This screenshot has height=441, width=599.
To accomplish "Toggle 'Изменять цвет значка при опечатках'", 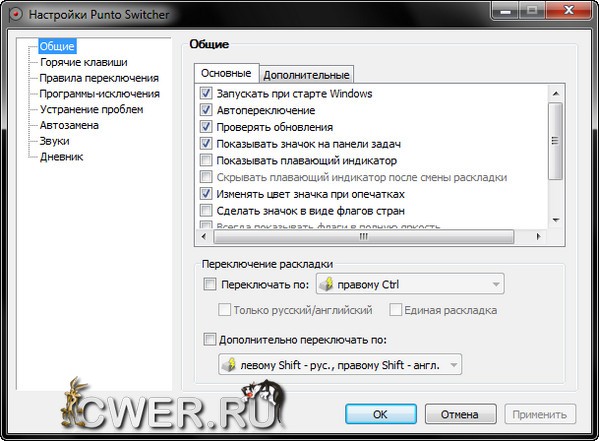I will (x=206, y=194).
